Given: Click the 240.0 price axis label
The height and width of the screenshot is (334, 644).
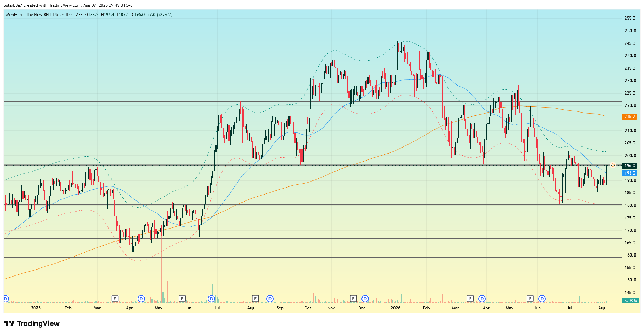Looking at the screenshot, I should (x=630, y=56).
